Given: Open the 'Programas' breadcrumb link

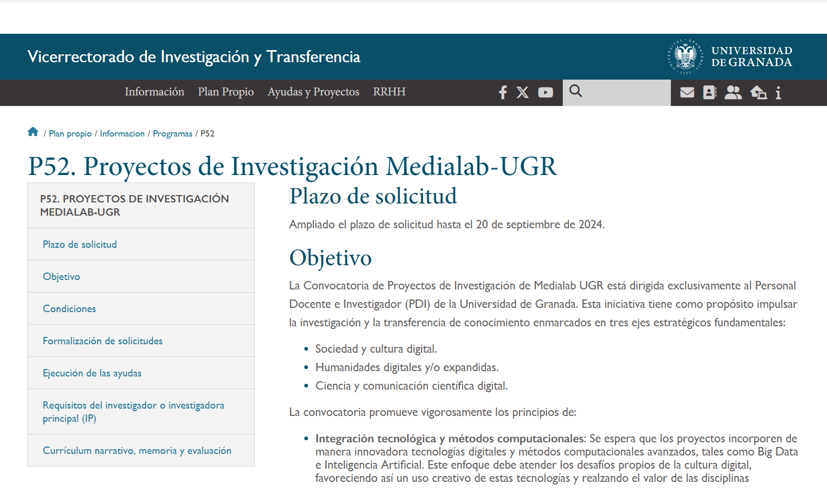Looking at the screenshot, I should (172, 134).
